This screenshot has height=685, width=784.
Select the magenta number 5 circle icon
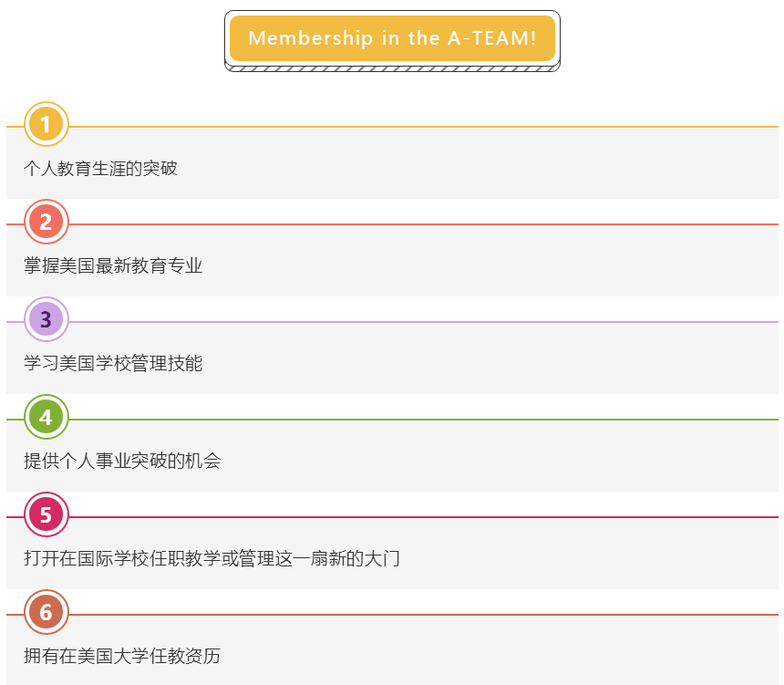[x=46, y=515]
